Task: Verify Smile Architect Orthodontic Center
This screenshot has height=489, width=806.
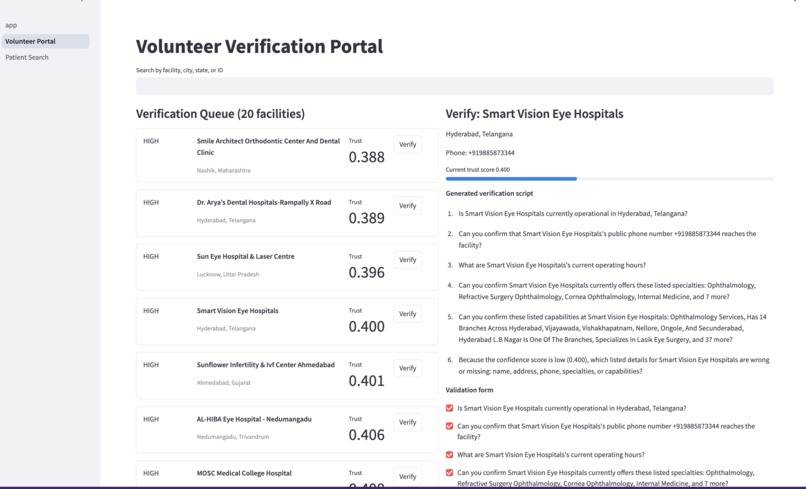Action: point(408,144)
